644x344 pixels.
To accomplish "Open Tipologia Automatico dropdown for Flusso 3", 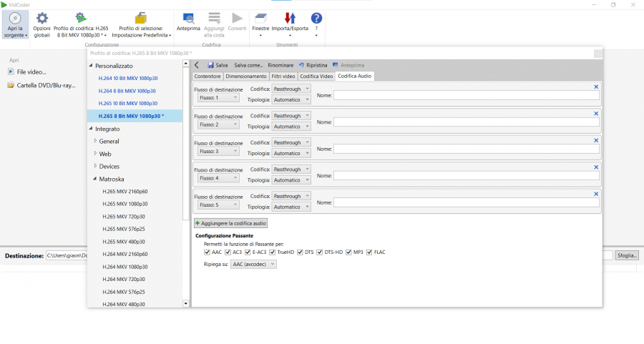I will 291,153.
